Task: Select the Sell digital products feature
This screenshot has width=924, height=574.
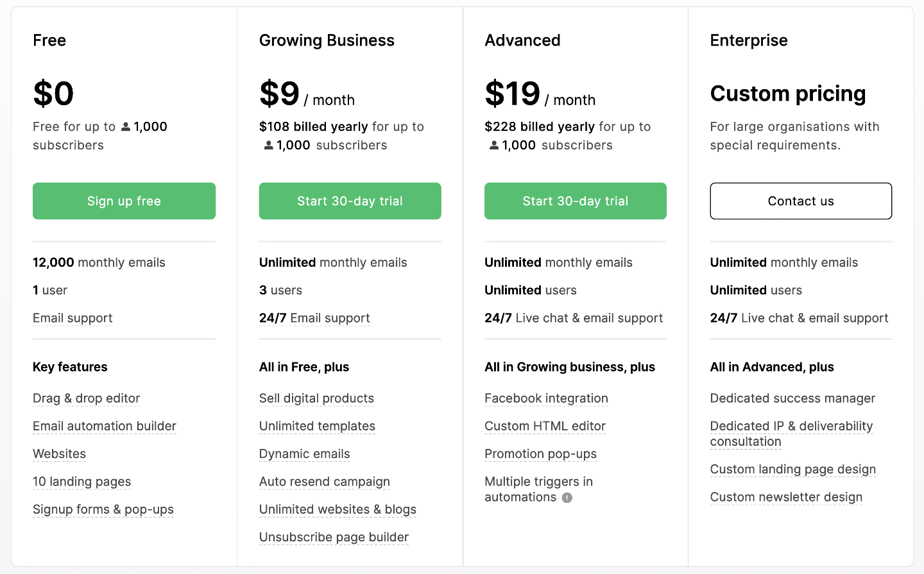Action: pos(316,398)
